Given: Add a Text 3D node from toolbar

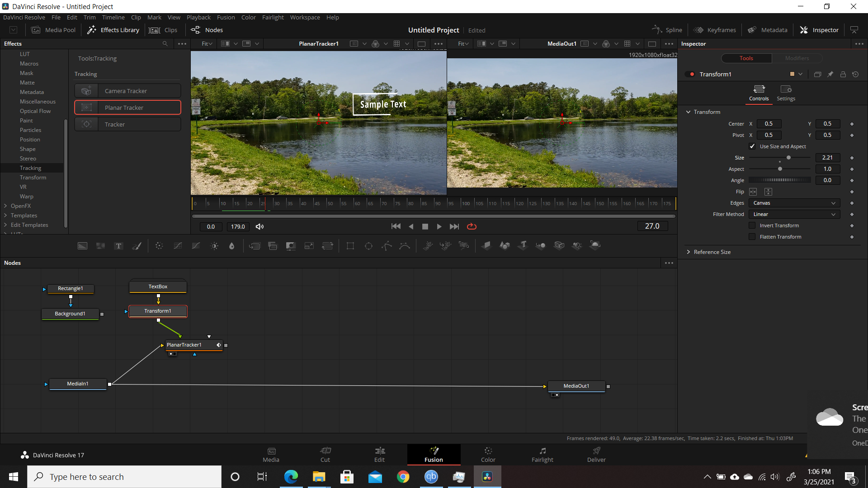Looking at the screenshot, I should [523, 245].
